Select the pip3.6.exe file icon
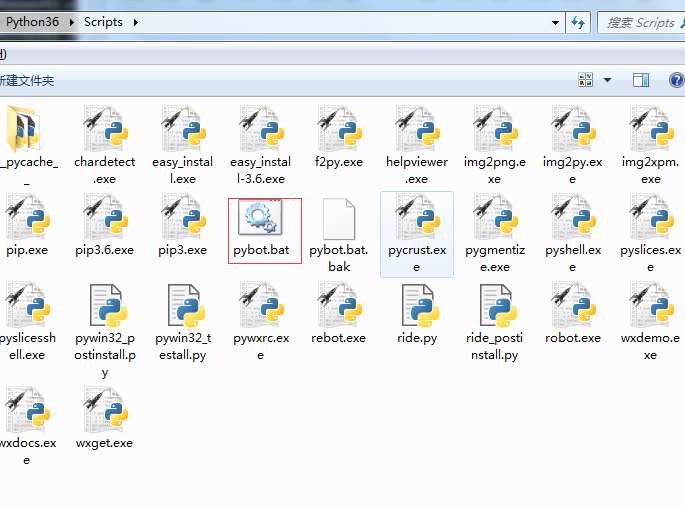Viewport: 685px width, 508px height. pos(104,217)
